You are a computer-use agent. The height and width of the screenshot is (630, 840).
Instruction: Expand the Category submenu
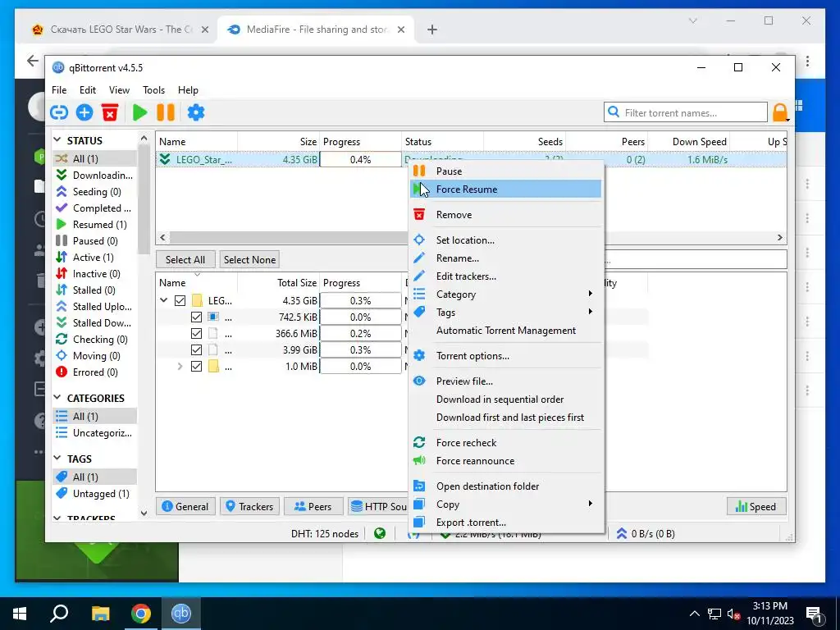[x=505, y=294]
